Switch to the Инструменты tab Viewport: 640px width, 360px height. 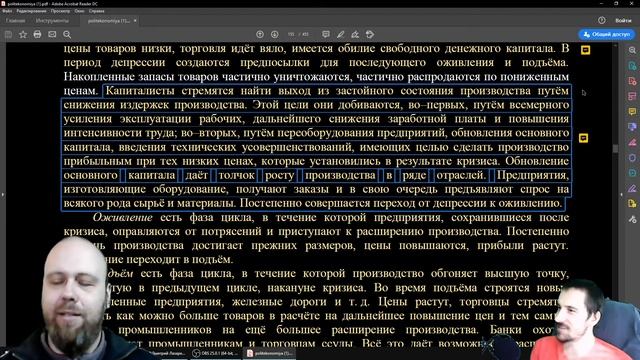52,20
